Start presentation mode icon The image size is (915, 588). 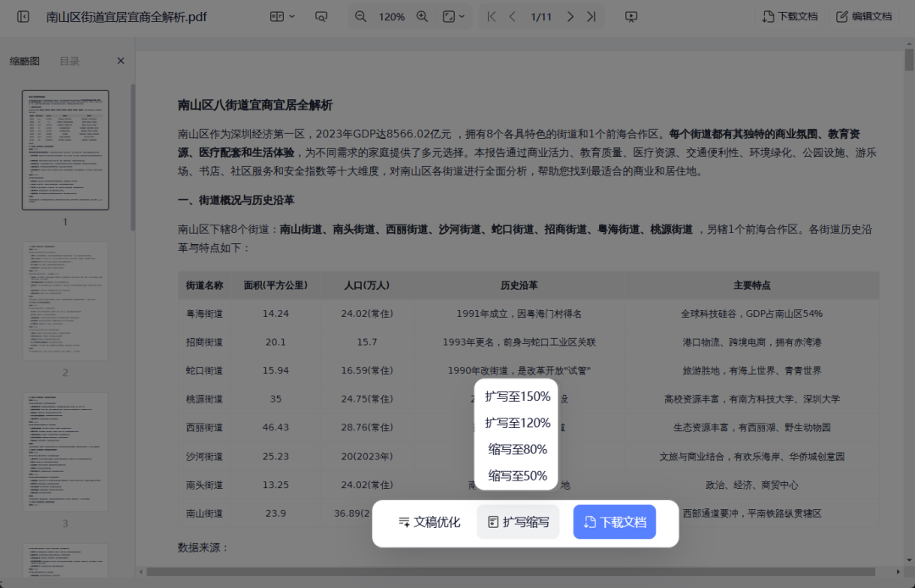(631, 17)
